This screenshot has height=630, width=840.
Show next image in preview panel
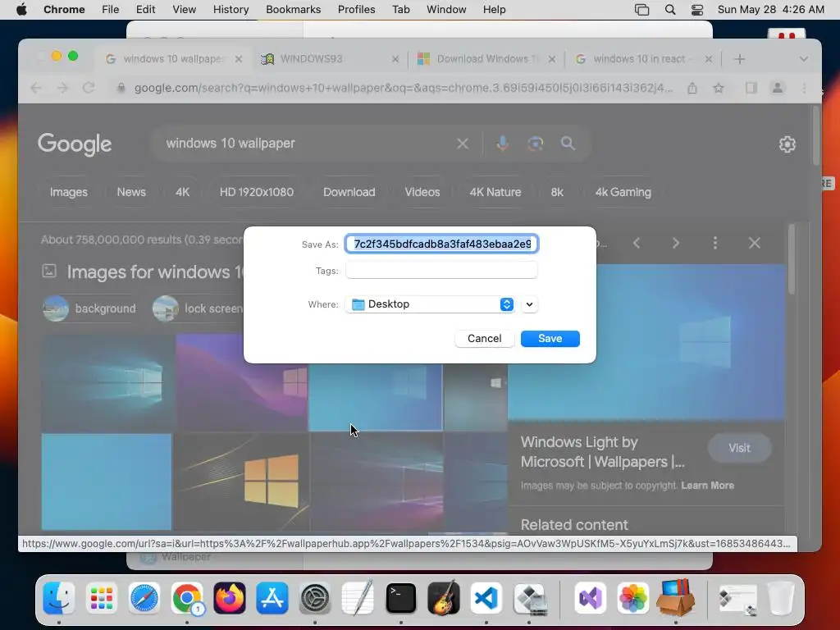676,243
